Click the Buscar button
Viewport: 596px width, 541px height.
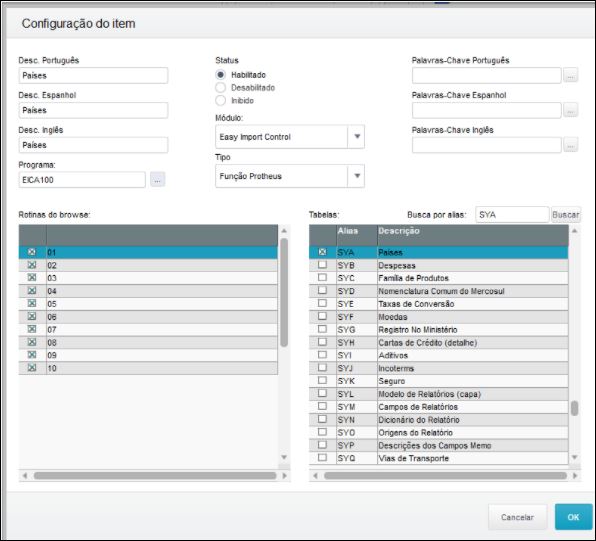pyautogui.click(x=566, y=215)
